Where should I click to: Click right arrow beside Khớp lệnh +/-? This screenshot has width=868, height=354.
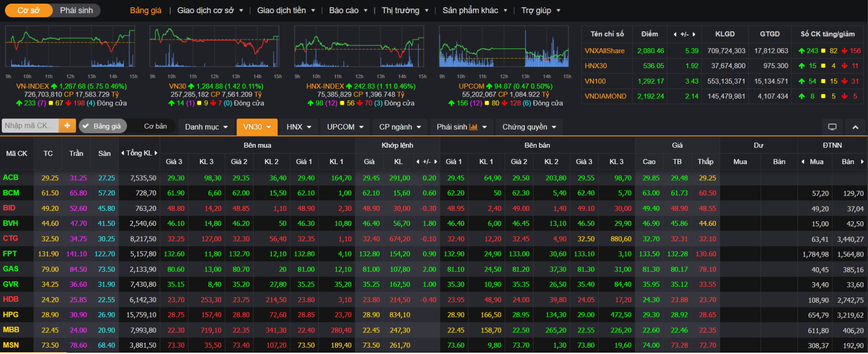(436, 162)
